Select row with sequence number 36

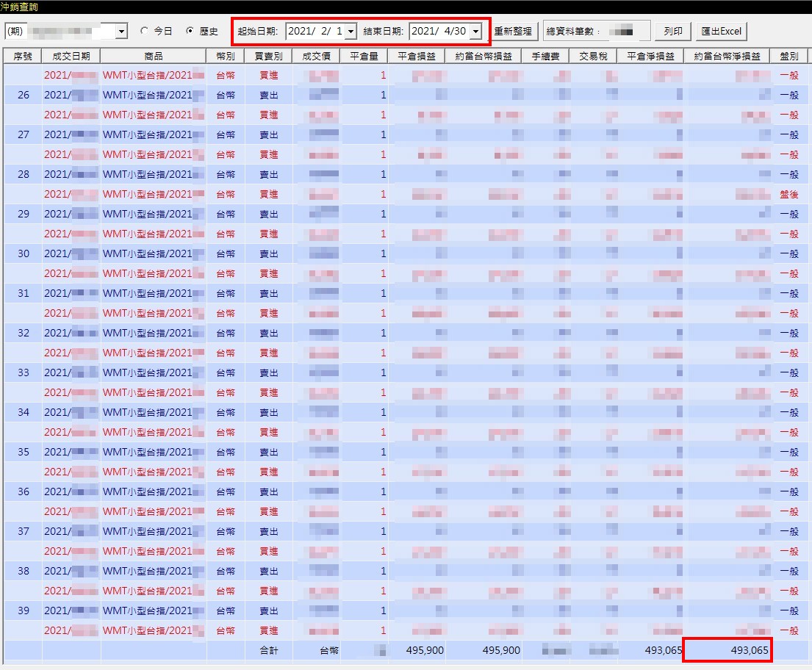[x=406, y=491]
